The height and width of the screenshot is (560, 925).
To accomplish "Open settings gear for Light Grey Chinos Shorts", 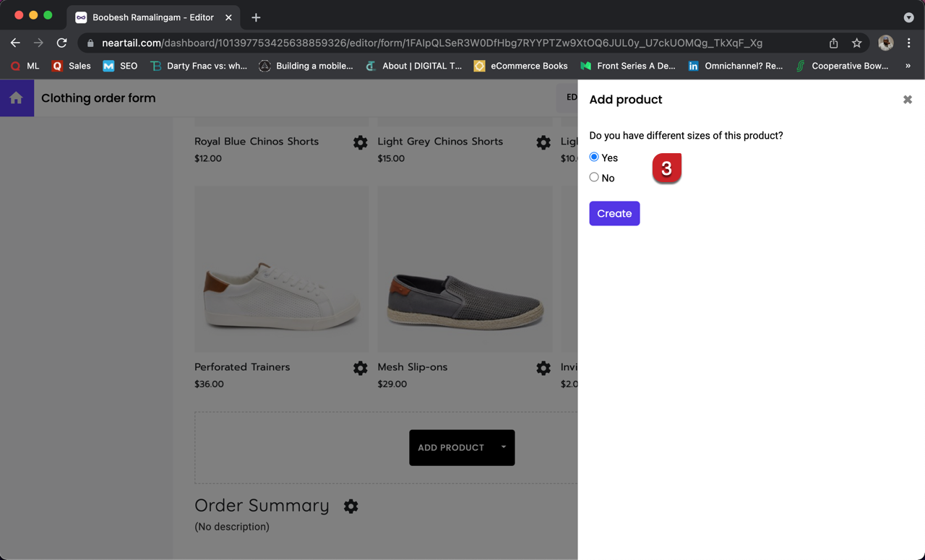I will [543, 142].
